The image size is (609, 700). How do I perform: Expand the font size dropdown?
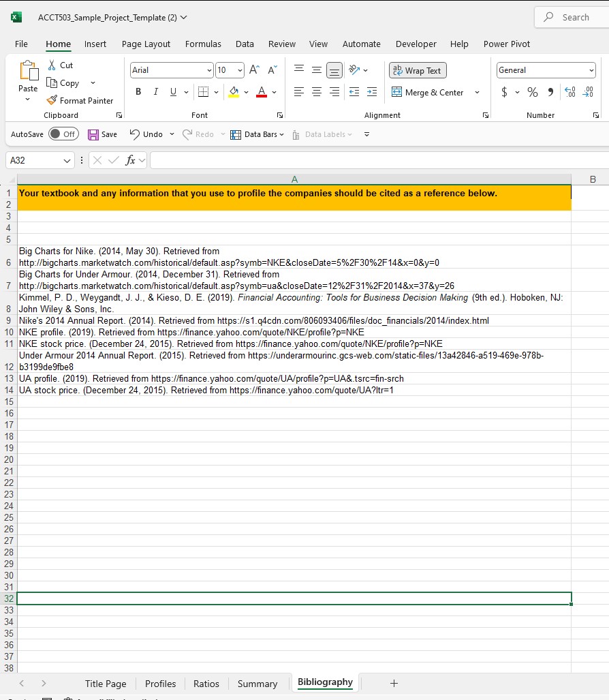(x=240, y=70)
